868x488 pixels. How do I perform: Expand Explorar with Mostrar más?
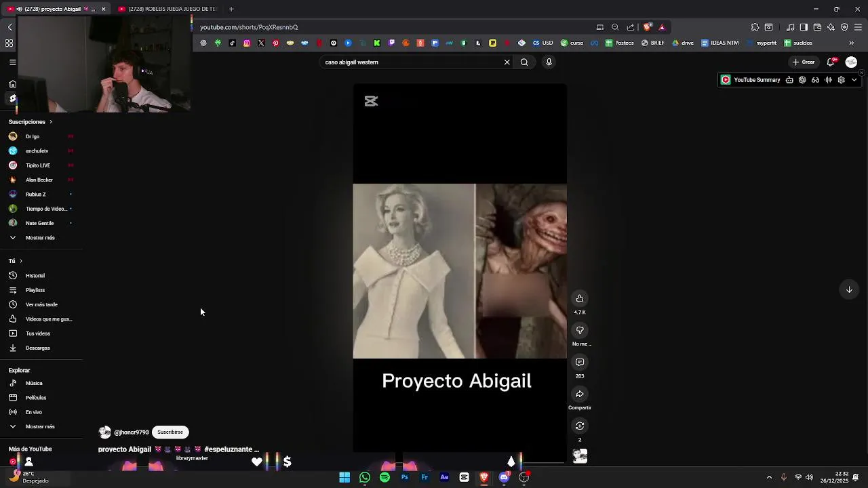point(40,426)
